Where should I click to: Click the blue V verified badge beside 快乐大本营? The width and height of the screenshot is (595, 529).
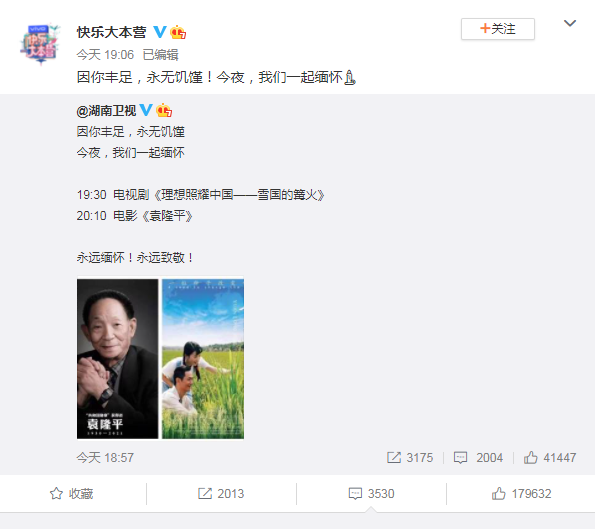(x=160, y=32)
